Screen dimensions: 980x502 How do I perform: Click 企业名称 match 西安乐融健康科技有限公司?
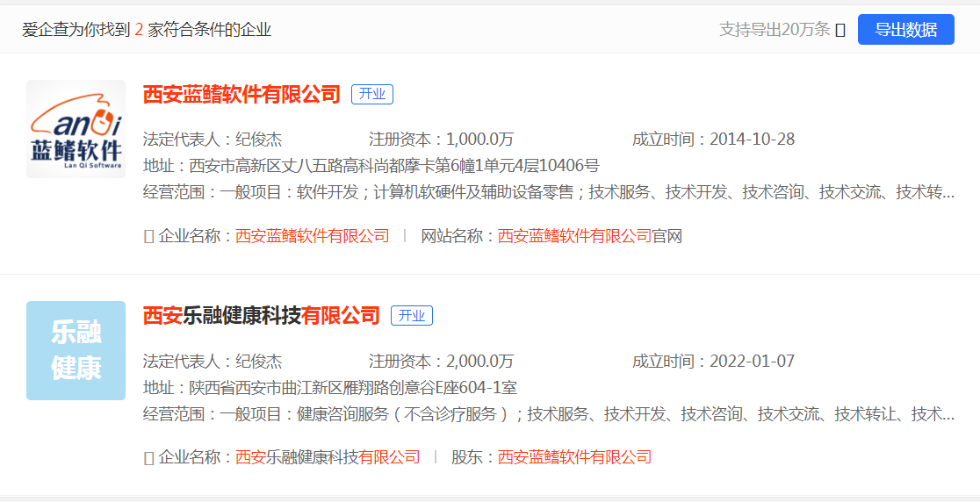(x=328, y=457)
